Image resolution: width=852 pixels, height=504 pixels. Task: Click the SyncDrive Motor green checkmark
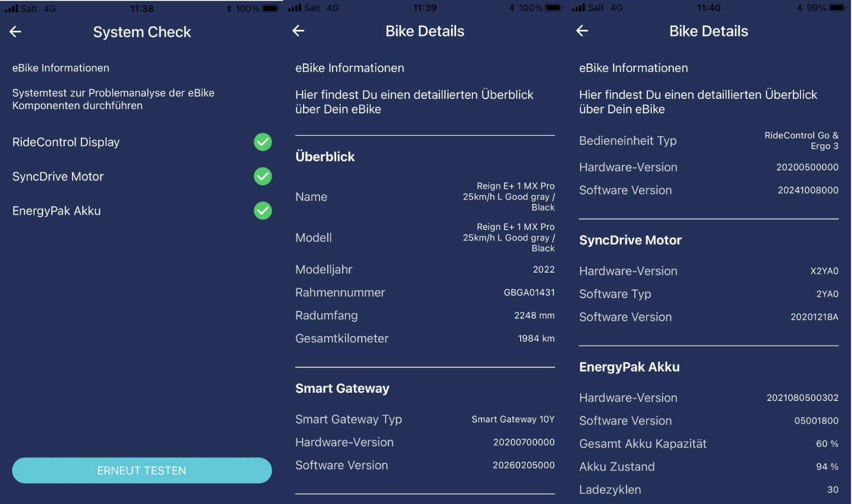coord(263,177)
